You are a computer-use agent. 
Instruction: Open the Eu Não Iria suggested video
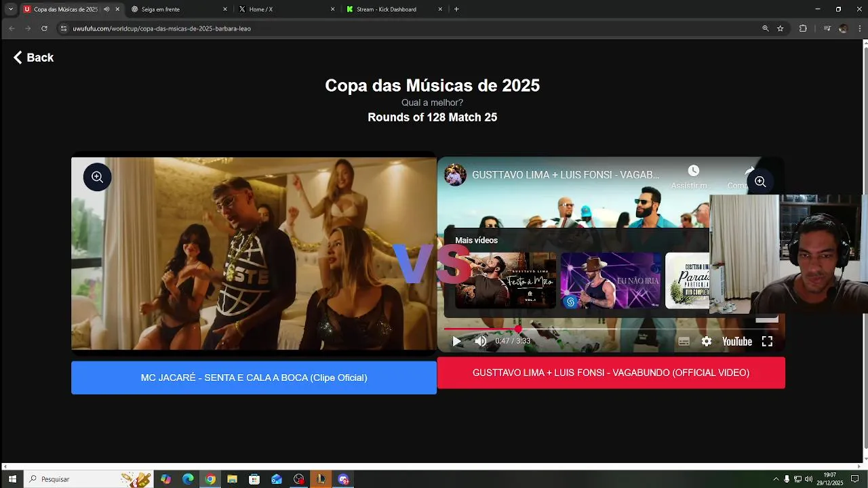(610, 281)
